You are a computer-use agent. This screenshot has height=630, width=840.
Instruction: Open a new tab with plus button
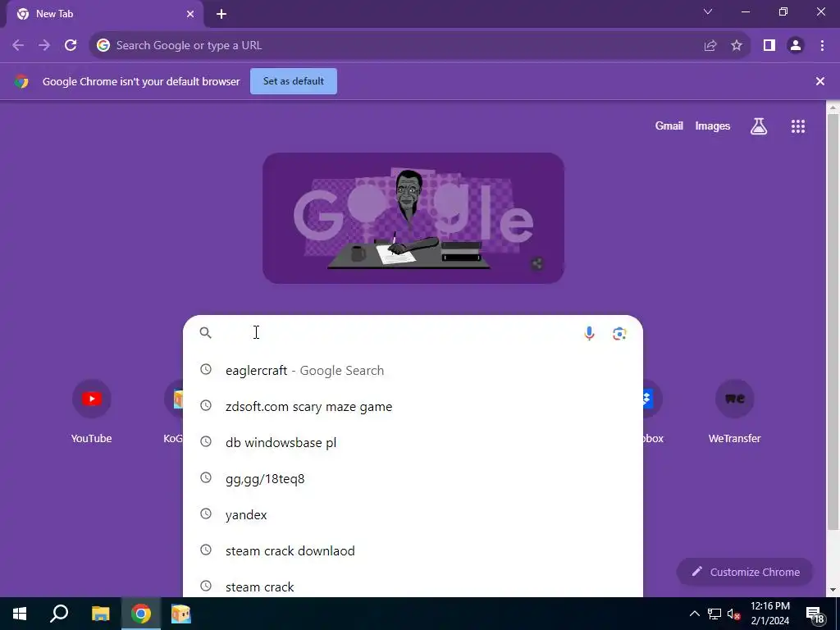coord(221,14)
